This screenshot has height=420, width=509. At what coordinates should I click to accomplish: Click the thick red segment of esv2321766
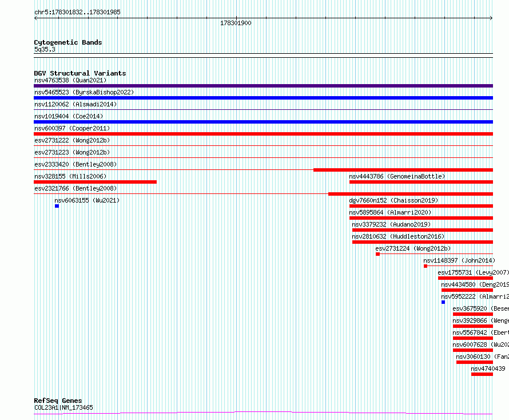point(411,194)
